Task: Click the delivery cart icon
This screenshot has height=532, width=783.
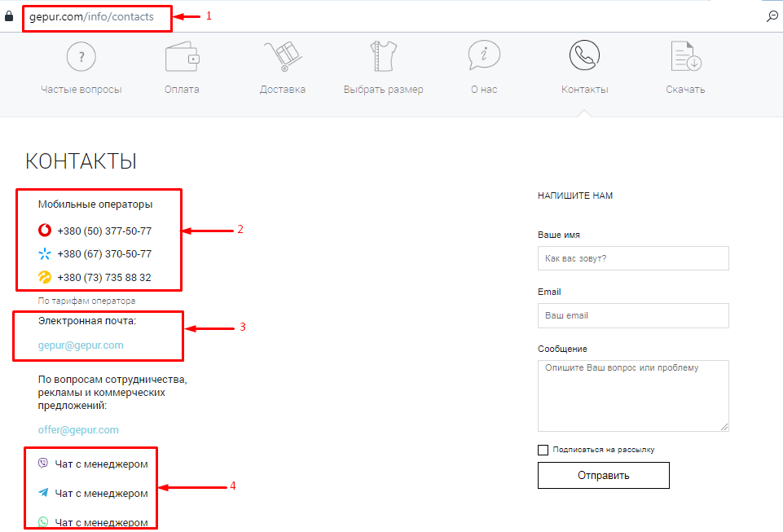Action: 283,56
